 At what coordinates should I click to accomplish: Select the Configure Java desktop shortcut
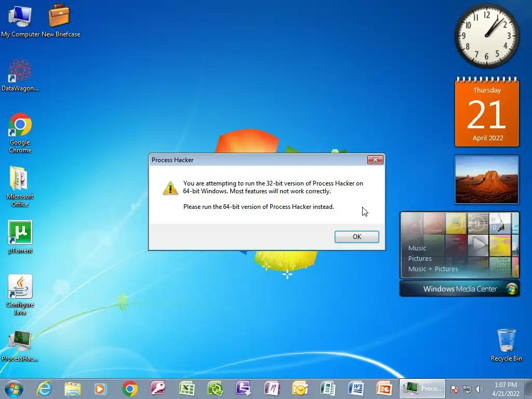point(20,295)
